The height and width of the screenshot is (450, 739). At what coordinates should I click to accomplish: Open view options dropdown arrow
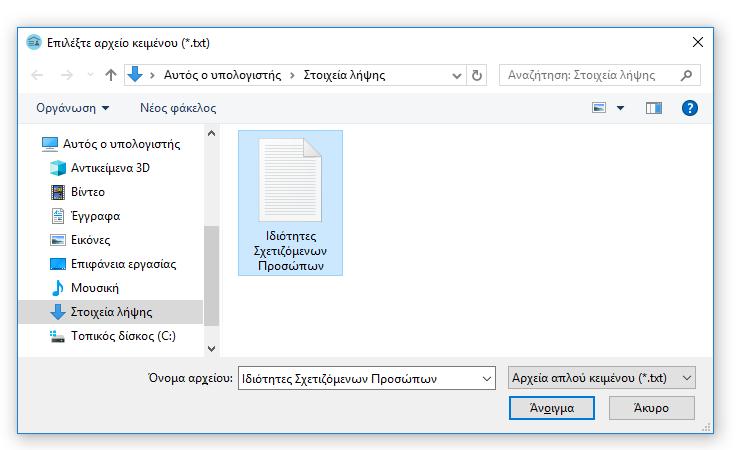[x=620, y=108]
